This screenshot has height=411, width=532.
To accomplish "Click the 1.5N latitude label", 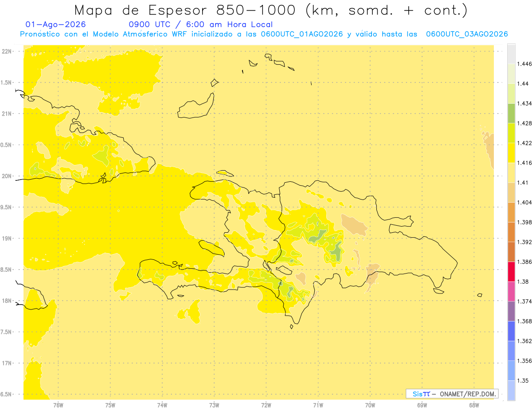I will (x=7, y=82).
